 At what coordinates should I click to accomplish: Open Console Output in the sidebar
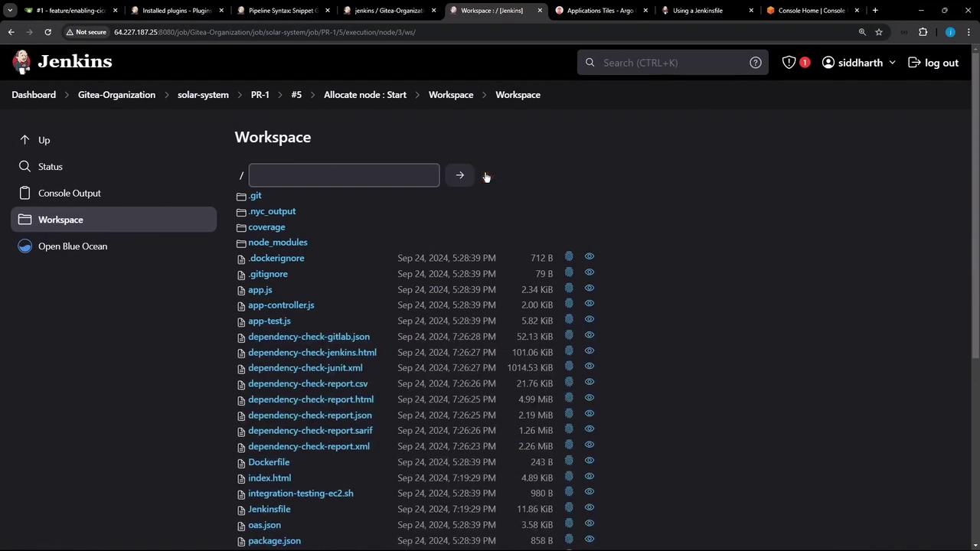[69, 193]
